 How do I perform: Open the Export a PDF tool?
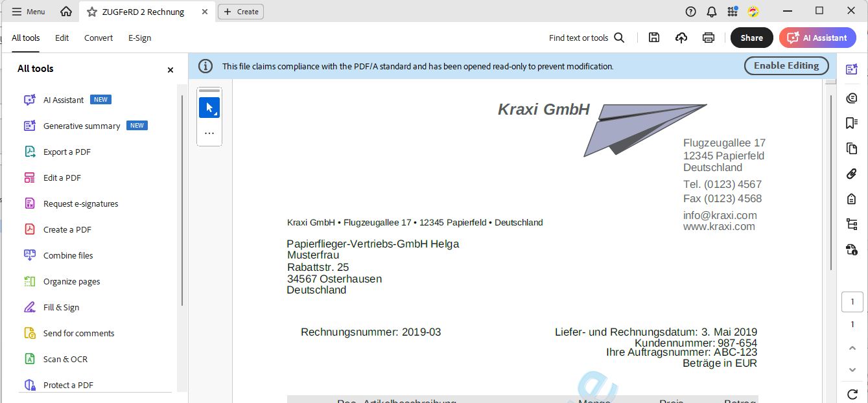67,152
